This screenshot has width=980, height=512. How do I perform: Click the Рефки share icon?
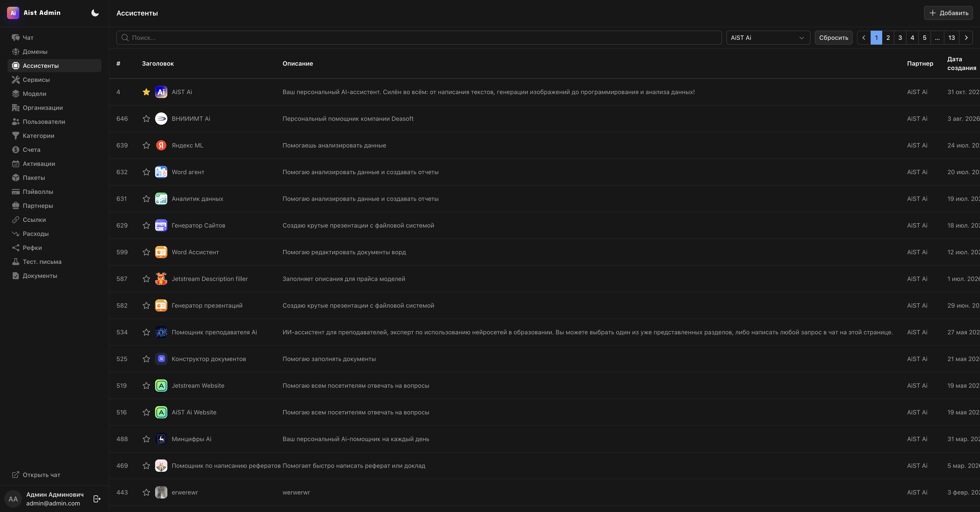pos(16,248)
